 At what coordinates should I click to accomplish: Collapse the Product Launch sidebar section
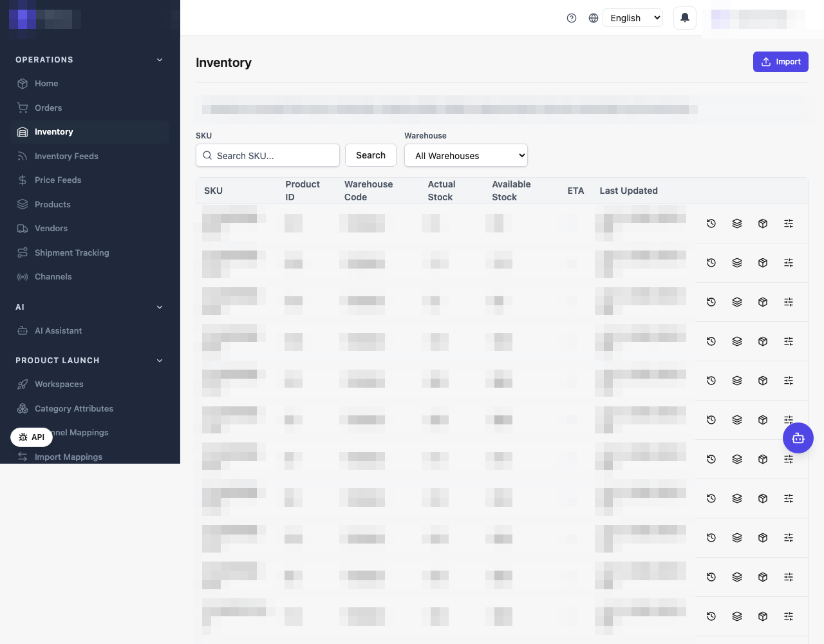pos(160,361)
